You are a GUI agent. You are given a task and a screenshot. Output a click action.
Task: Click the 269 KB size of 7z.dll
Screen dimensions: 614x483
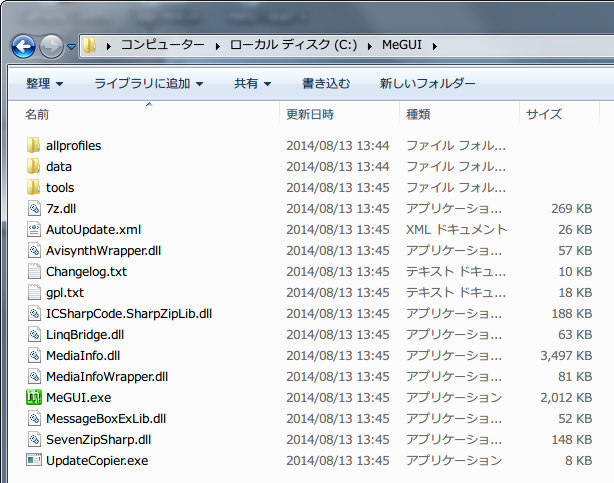click(572, 209)
